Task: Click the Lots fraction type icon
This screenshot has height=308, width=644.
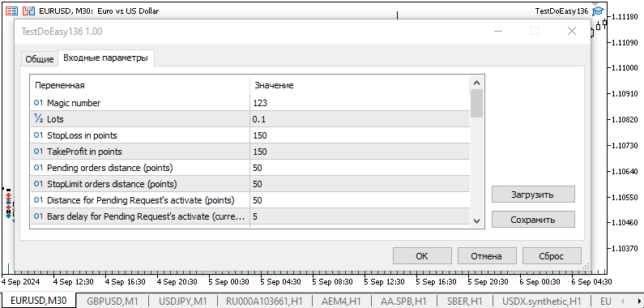Action: coord(38,119)
